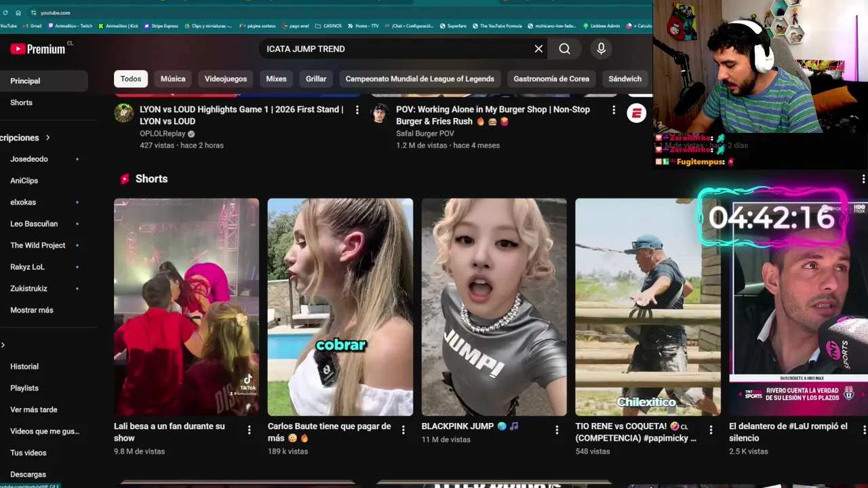Image resolution: width=868 pixels, height=488 pixels.
Task: Open the OPLOLReplay channel name link
Action: (163, 134)
